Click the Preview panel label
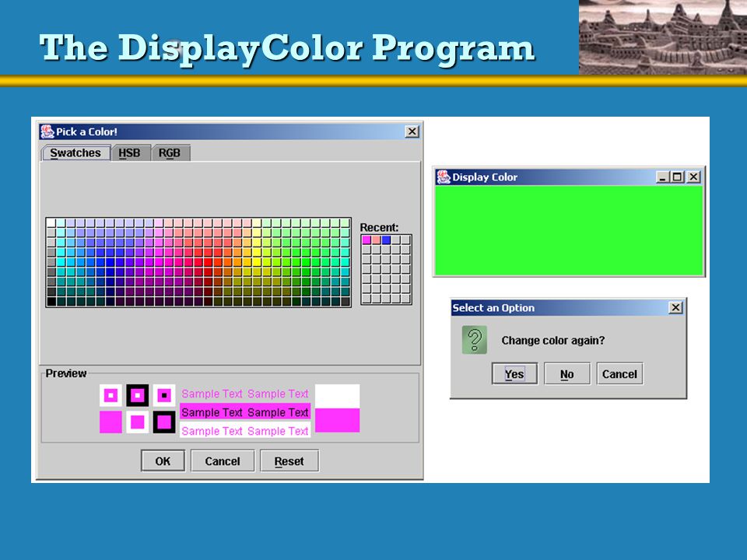This screenshot has width=747, height=560. click(66, 373)
